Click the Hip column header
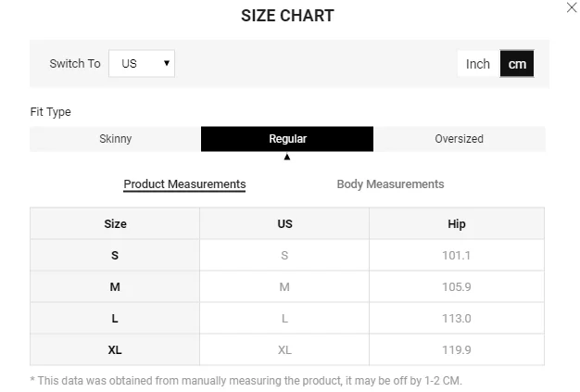 click(x=456, y=224)
